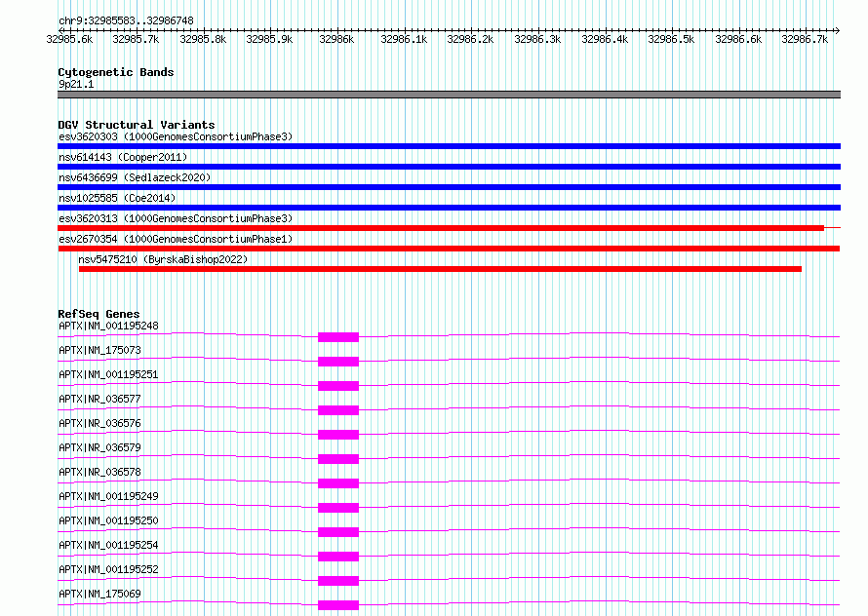Open nsv5475210 (ByrskaBishop2022) variant label
The width and height of the screenshot is (868, 616).
(163, 259)
